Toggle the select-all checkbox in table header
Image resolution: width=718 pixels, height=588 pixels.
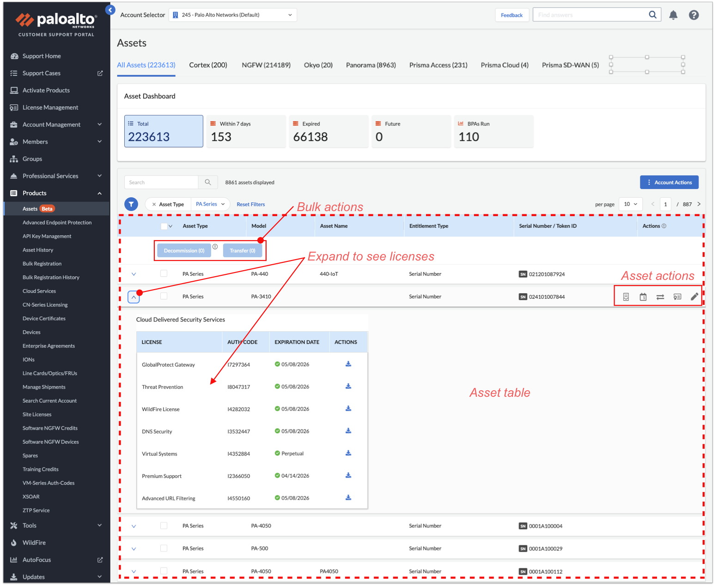164,226
